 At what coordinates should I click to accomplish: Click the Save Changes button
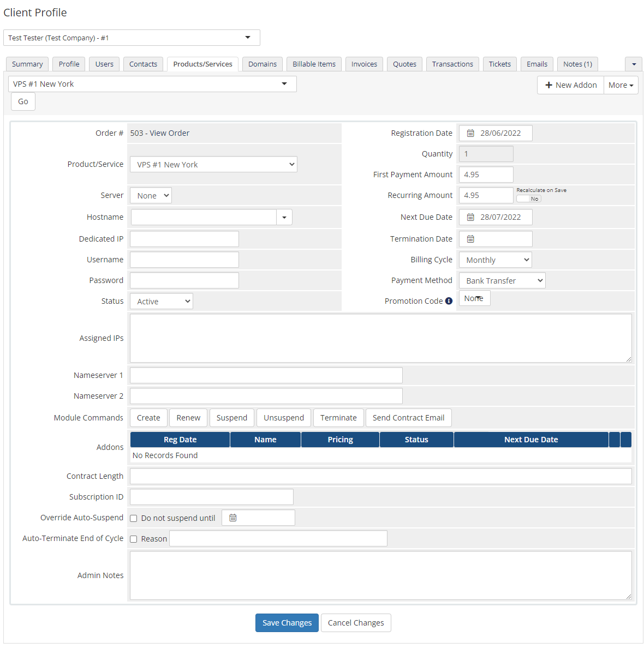287,623
